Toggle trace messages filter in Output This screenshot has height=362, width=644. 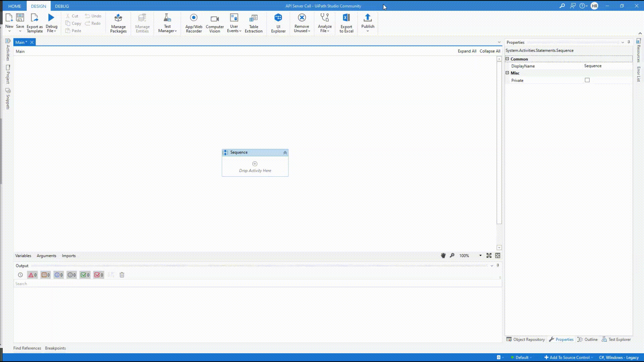(72, 275)
